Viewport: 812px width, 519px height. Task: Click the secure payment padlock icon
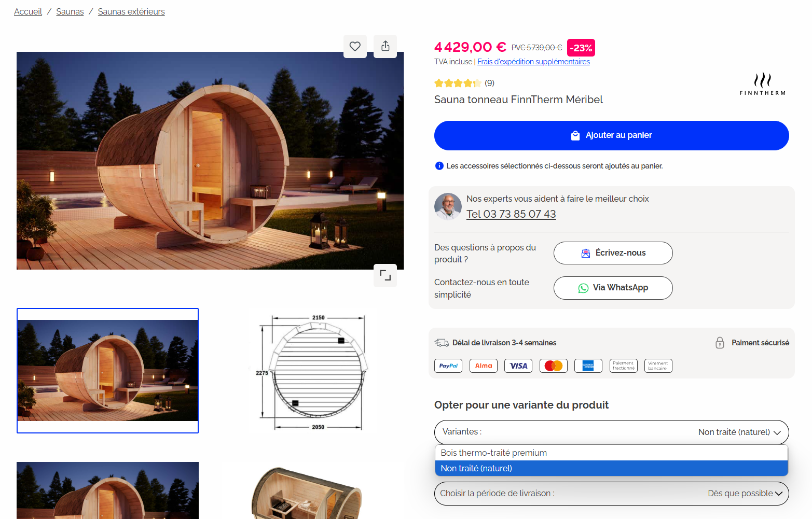point(720,343)
